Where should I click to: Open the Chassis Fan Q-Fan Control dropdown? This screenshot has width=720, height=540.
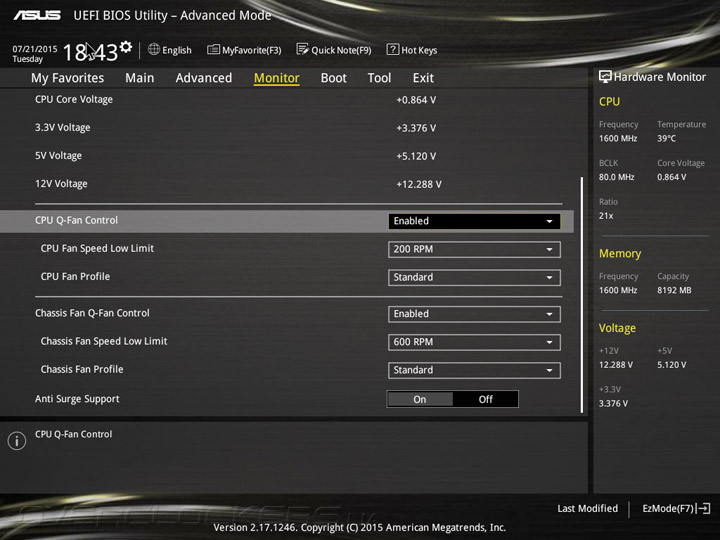(x=474, y=314)
